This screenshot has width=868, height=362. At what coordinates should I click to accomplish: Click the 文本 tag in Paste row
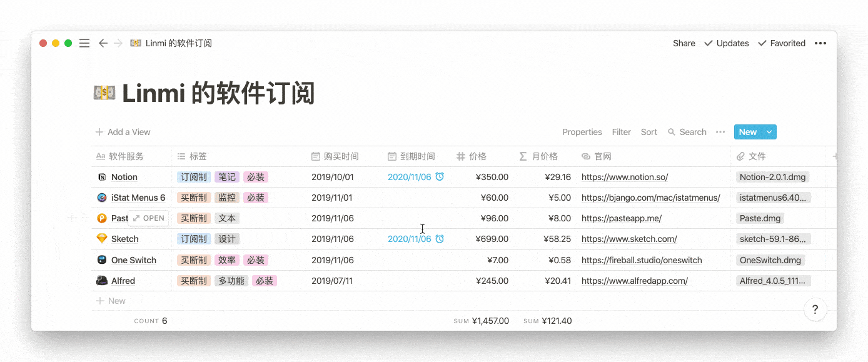click(x=227, y=218)
